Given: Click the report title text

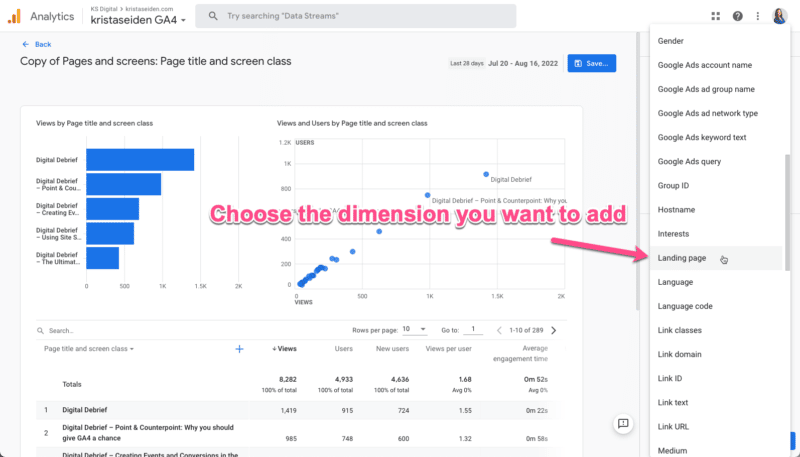Looking at the screenshot, I should pyautogui.click(x=156, y=61).
